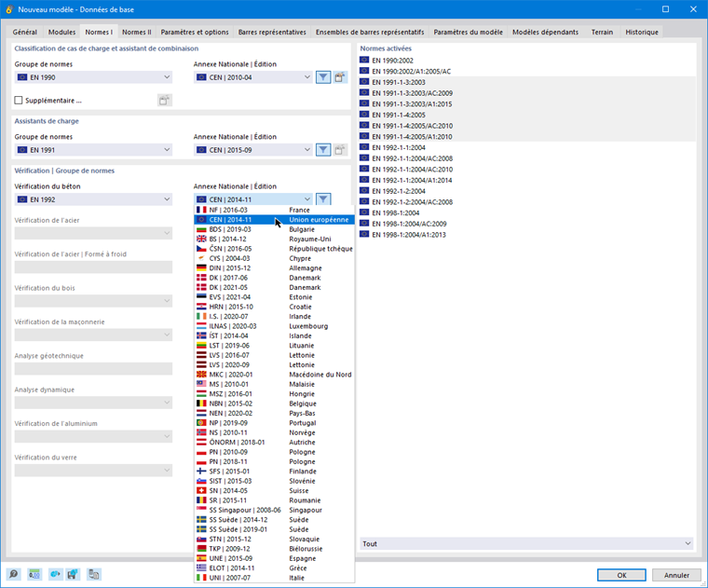
Task: Select EN 1990:2002/A1:2005/AC standard row
Action: click(526, 72)
